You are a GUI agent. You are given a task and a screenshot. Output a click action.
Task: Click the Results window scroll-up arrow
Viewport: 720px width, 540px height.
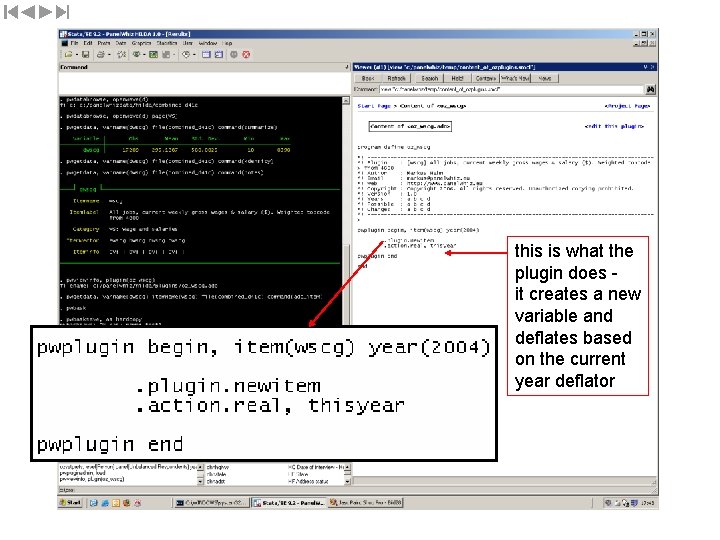pyautogui.click(x=346, y=101)
